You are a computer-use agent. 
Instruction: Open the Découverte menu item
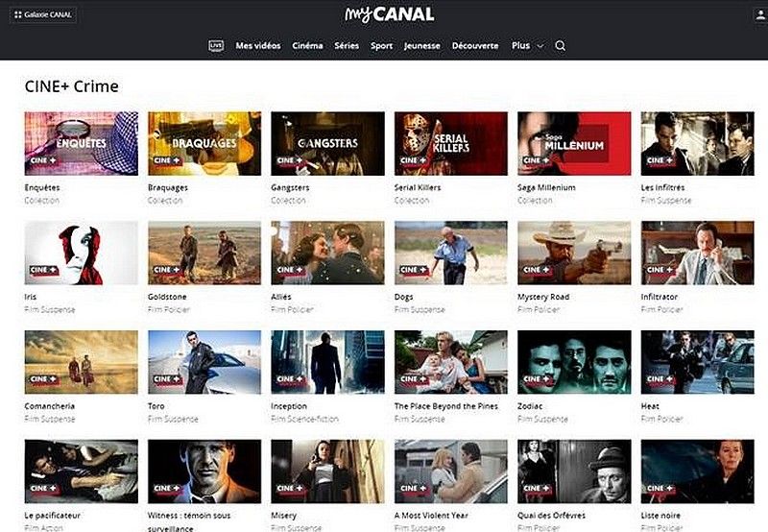click(475, 45)
